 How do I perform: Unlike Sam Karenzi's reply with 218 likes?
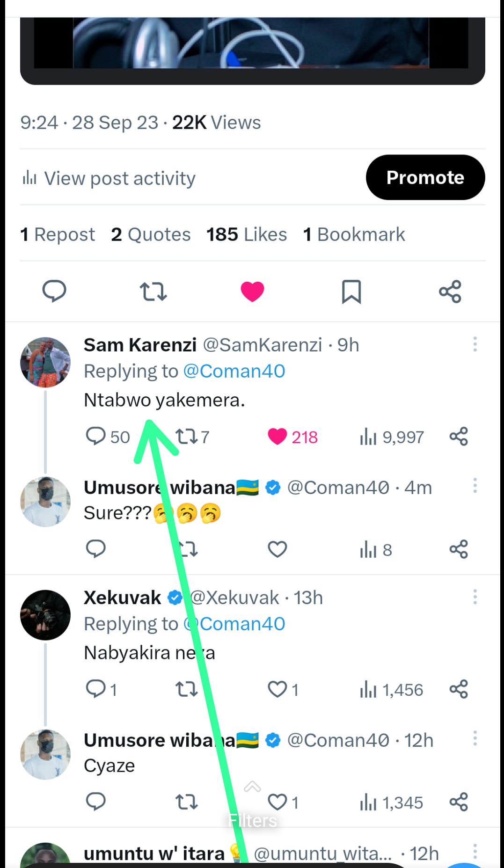278,437
